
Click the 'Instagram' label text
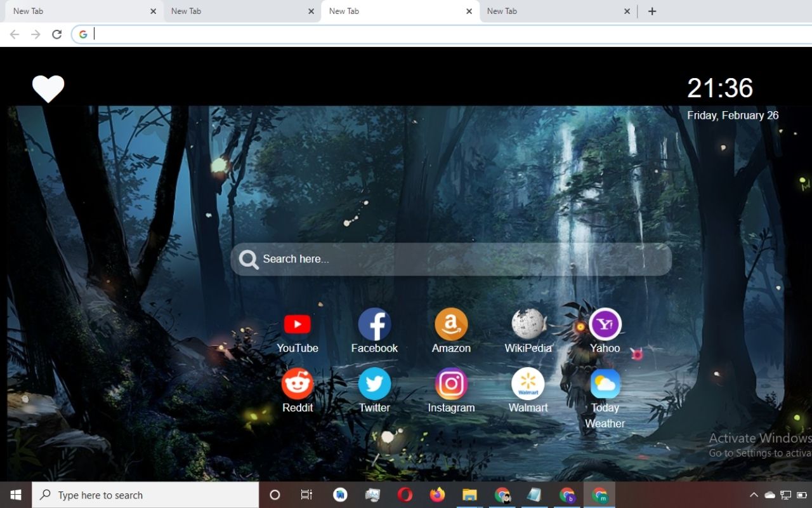click(x=451, y=408)
